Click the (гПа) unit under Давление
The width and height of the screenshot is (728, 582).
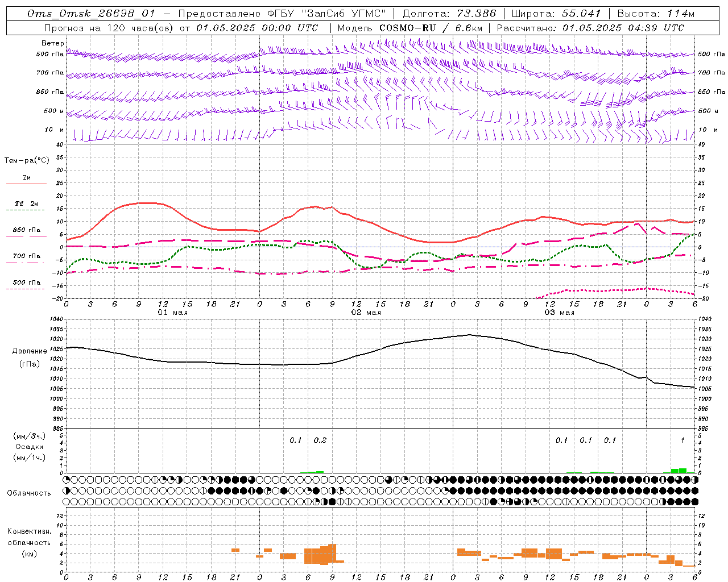(29, 364)
